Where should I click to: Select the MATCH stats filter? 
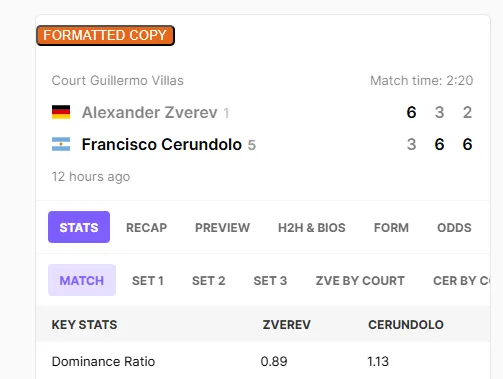tap(82, 280)
